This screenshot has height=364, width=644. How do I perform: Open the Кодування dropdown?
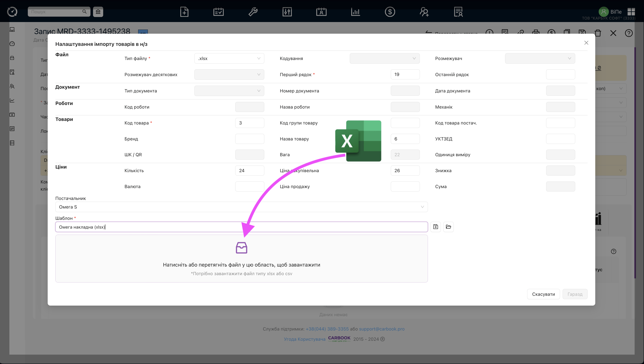click(385, 58)
